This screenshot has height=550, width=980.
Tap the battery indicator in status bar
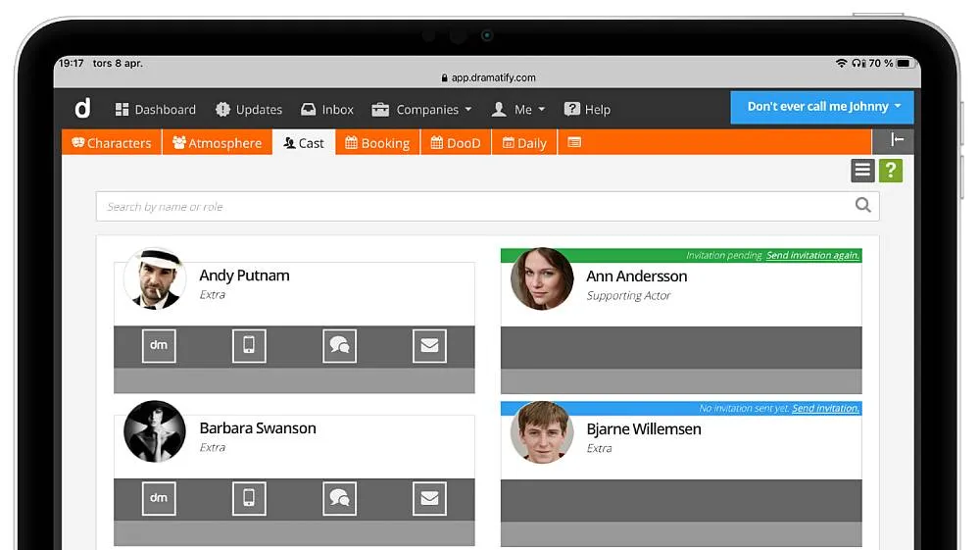pyautogui.click(x=905, y=63)
